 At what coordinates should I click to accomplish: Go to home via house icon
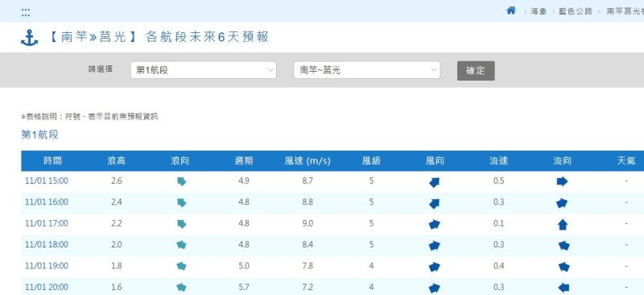coord(511,10)
